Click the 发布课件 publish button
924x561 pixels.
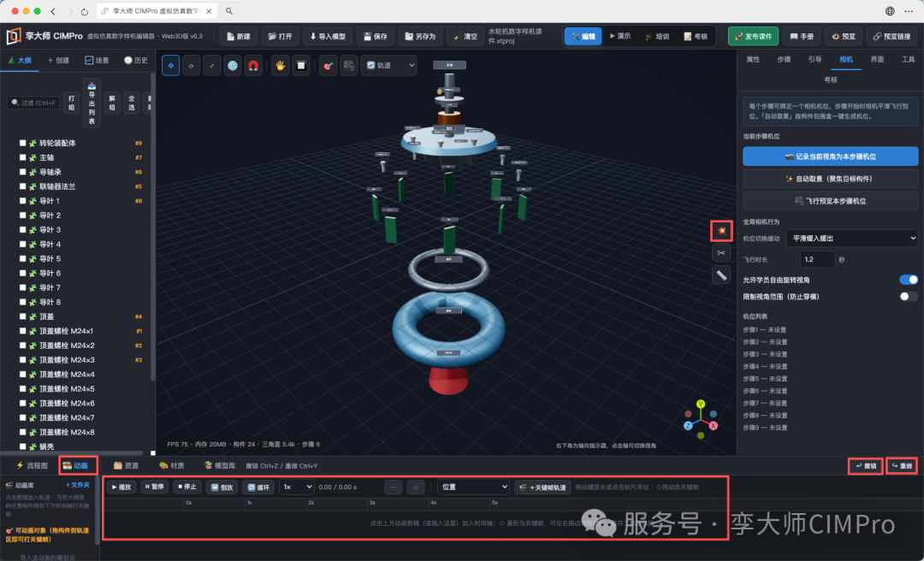753,37
